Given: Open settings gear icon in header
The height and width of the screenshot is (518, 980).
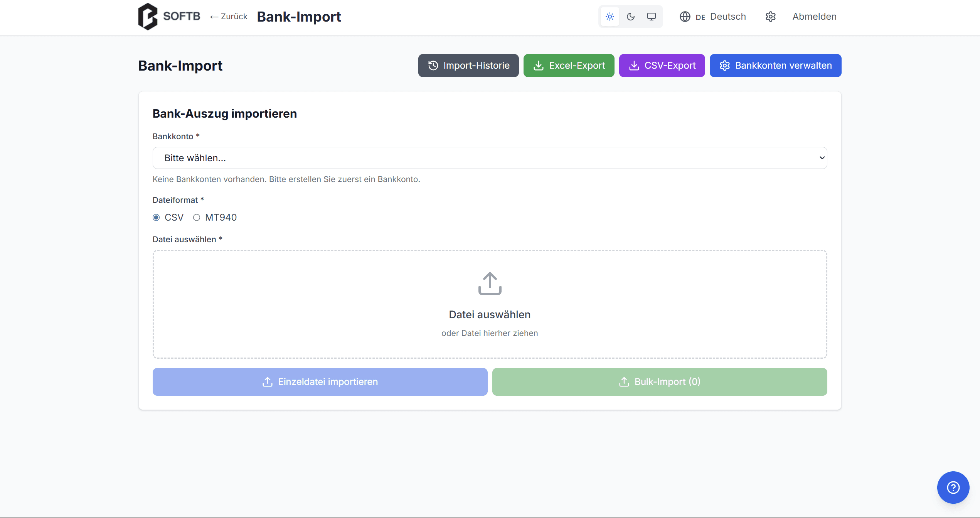Looking at the screenshot, I should tap(771, 17).
